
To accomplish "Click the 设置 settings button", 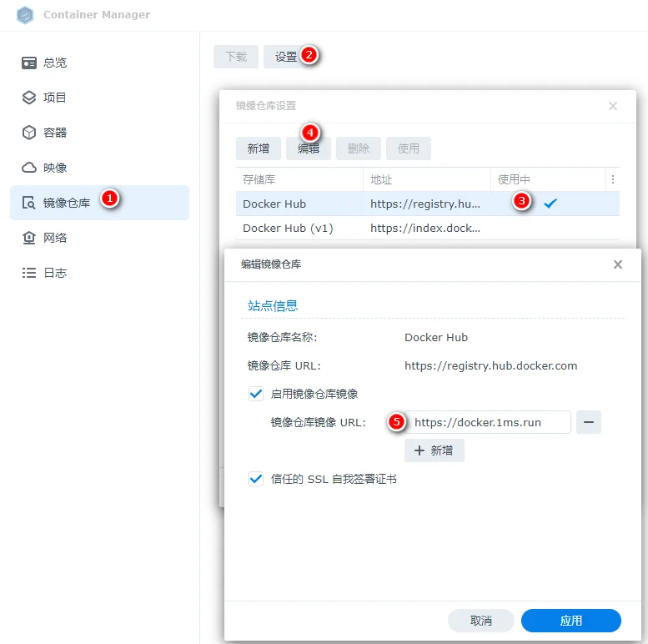I will coord(285,57).
